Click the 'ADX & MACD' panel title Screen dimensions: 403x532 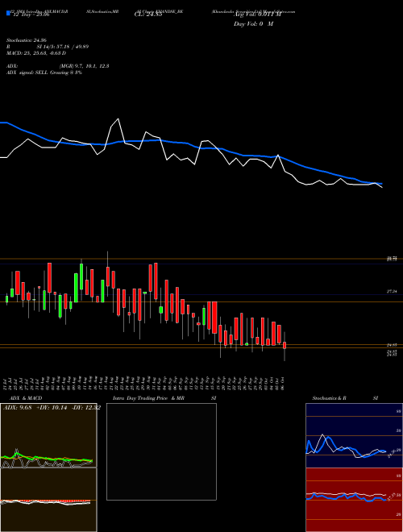(26, 398)
